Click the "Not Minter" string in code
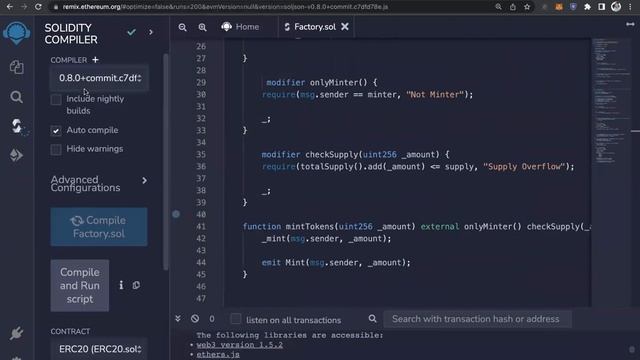Viewport: 640px width, 360px height. tap(435, 95)
